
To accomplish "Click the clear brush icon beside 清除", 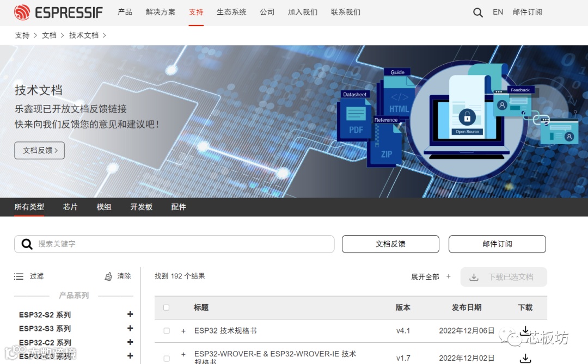I will pos(108,276).
